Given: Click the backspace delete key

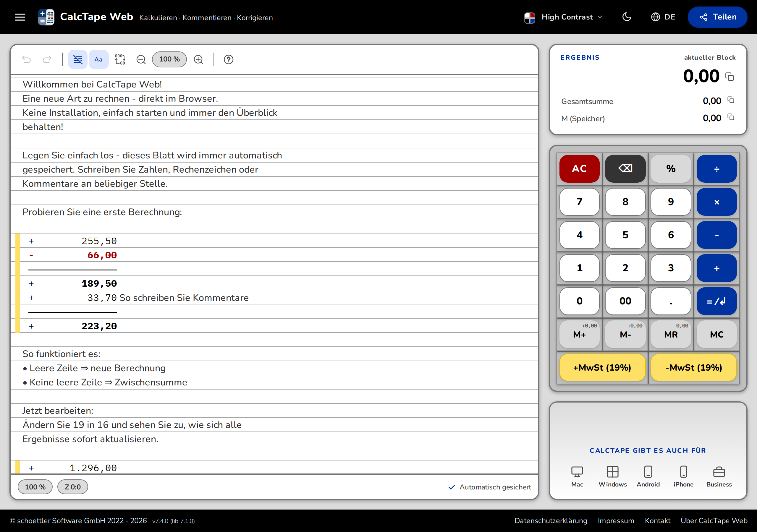Looking at the screenshot, I should tap(625, 168).
